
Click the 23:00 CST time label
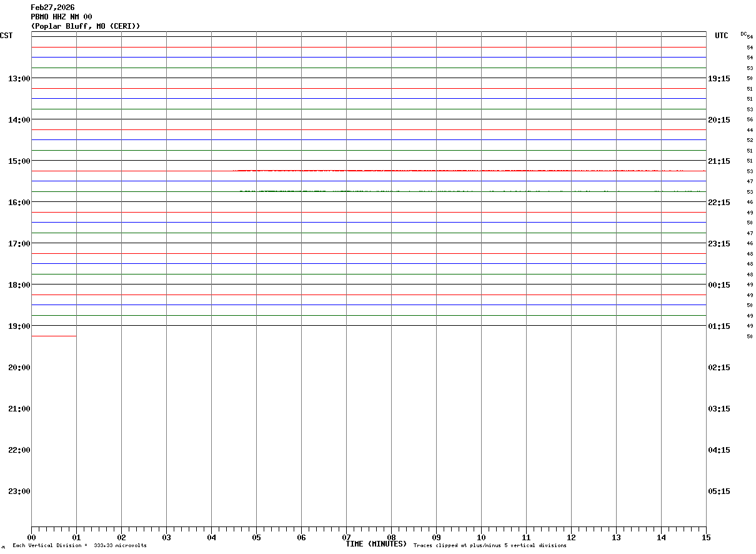19,491
